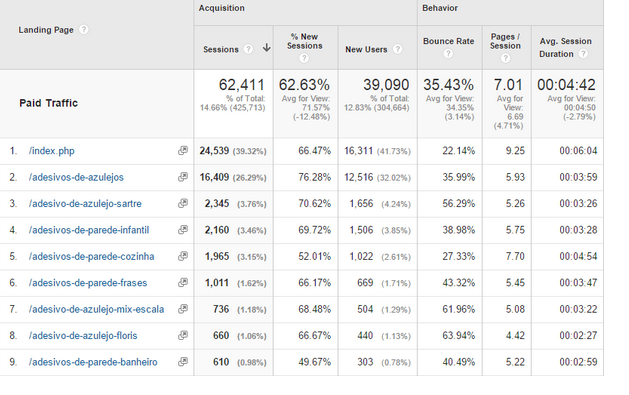Open the /index.php landing page link
This screenshot has height=395, width=629.
[x=52, y=151]
